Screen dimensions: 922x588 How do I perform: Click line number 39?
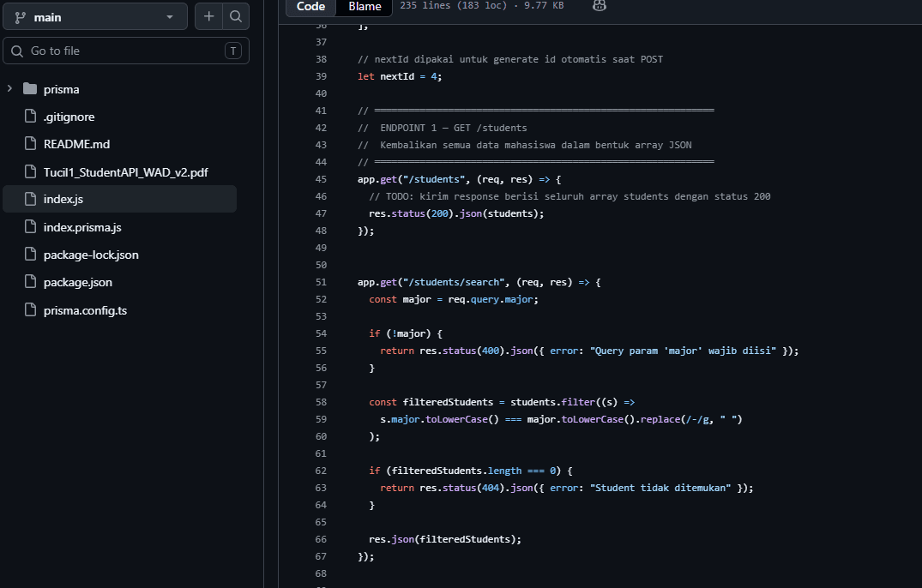pyautogui.click(x=321, y=76)
